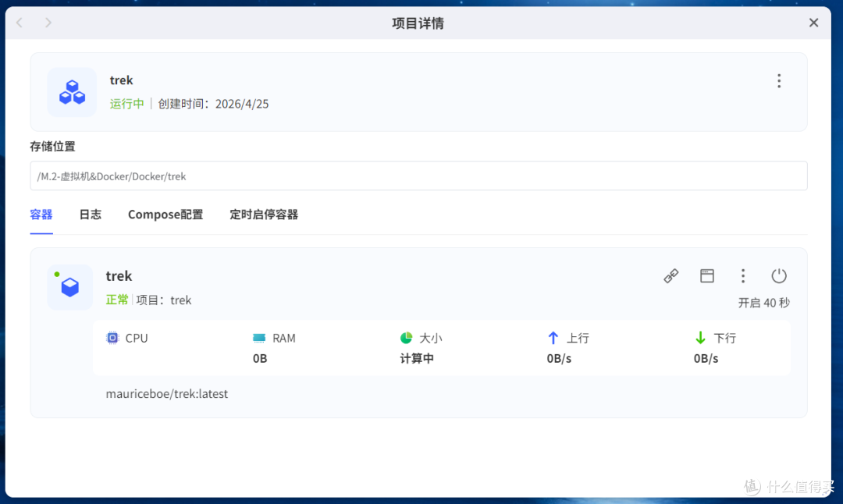Viewport: 843px width, 504px height.
Task: Click the trek container name heading
Action: 119,276
